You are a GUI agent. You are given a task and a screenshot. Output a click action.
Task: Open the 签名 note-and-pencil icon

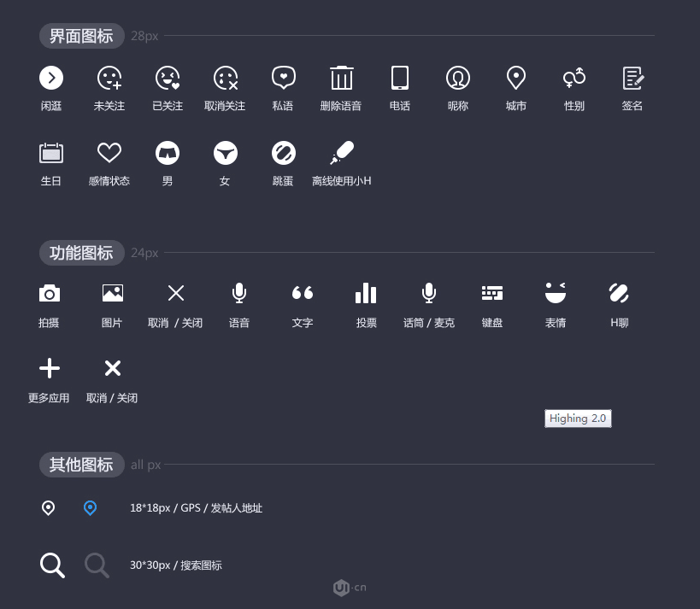(x=632, y=78)
